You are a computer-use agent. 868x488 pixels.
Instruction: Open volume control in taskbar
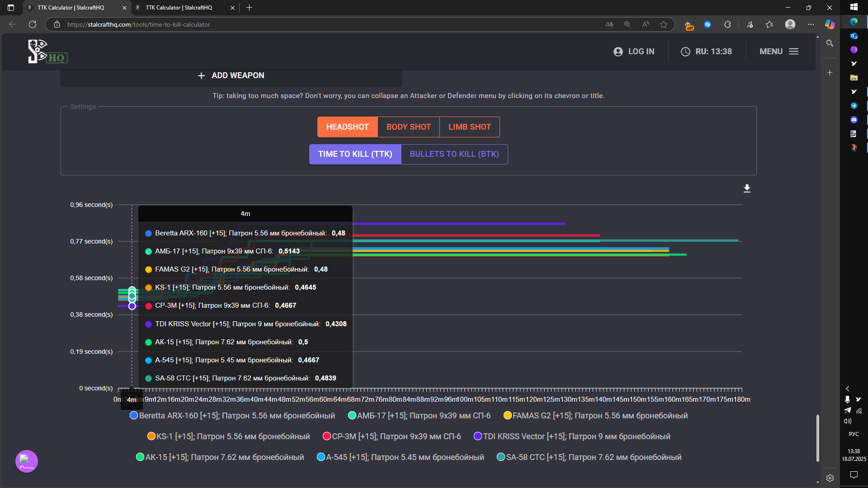pyautogui.click(x=848, y=421)
